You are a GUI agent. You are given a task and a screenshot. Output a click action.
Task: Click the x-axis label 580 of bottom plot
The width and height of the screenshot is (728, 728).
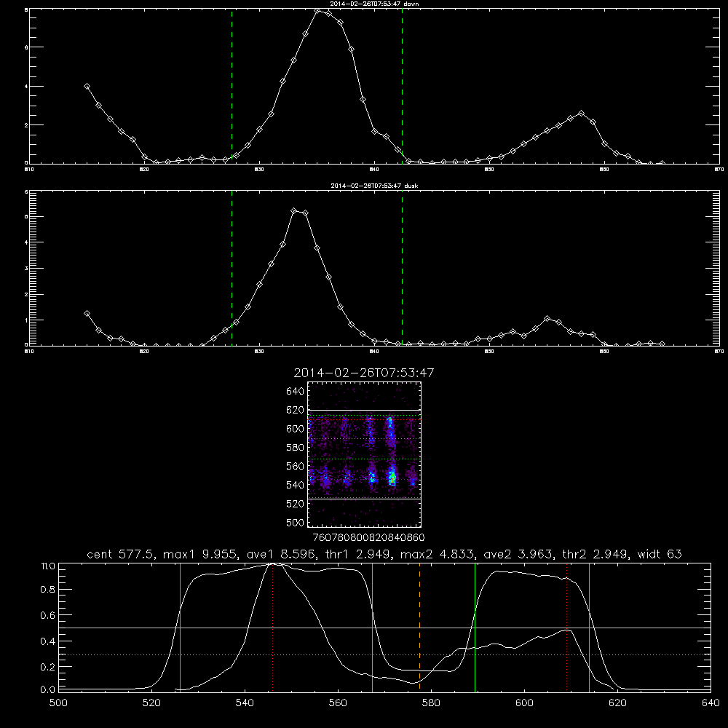click(x=431, y=703)
